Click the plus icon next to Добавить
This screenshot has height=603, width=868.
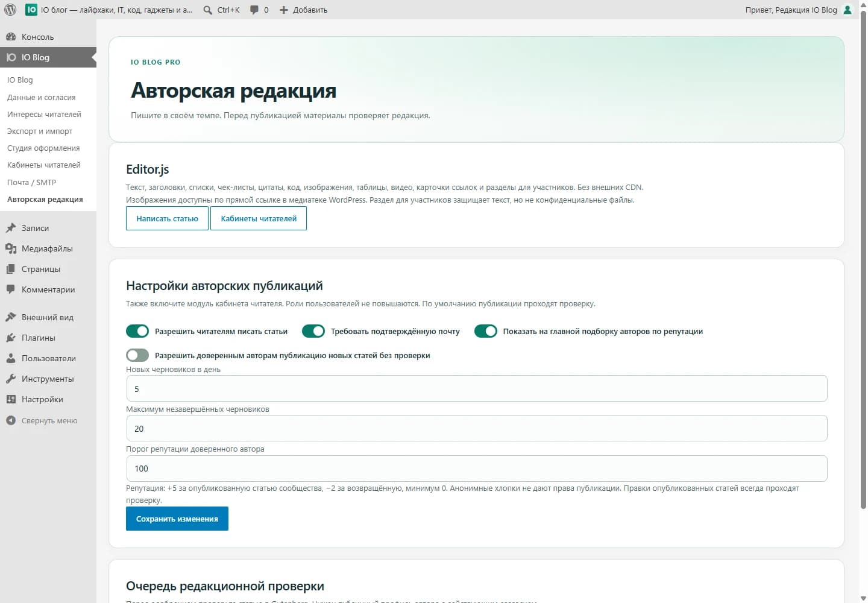[x=284, y=10]
